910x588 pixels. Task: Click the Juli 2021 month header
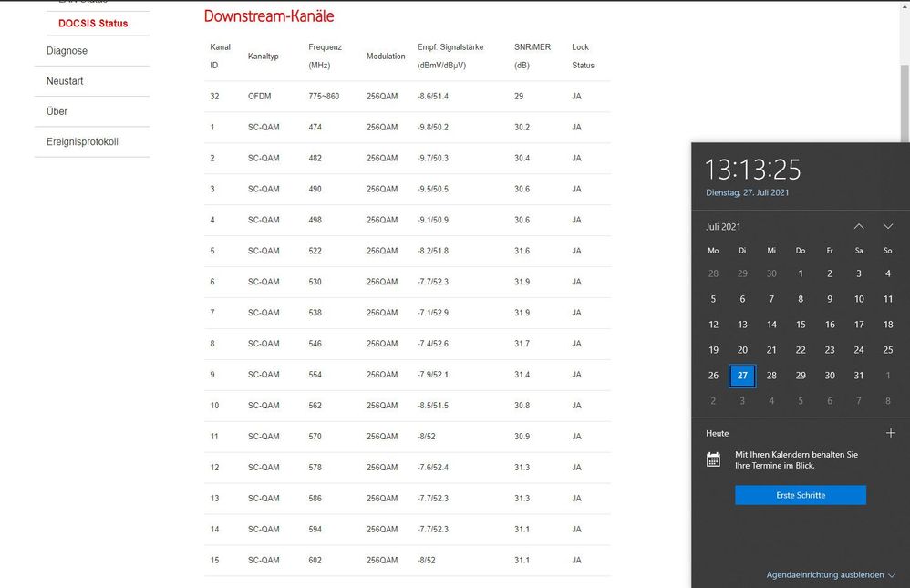[723, 227]
